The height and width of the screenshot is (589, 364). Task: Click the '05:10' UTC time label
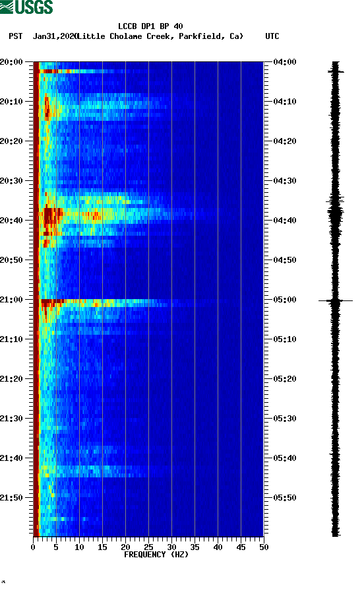pos(285,339)
